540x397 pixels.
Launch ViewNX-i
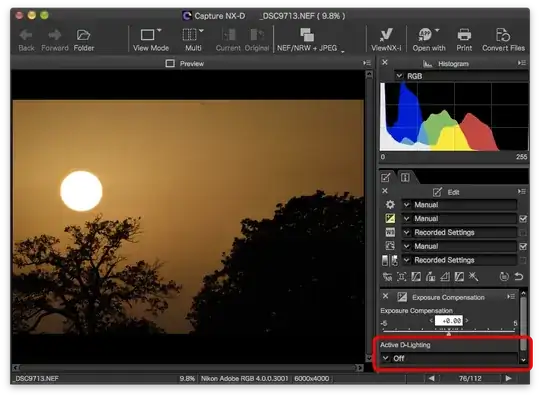(x=386, y=40)
